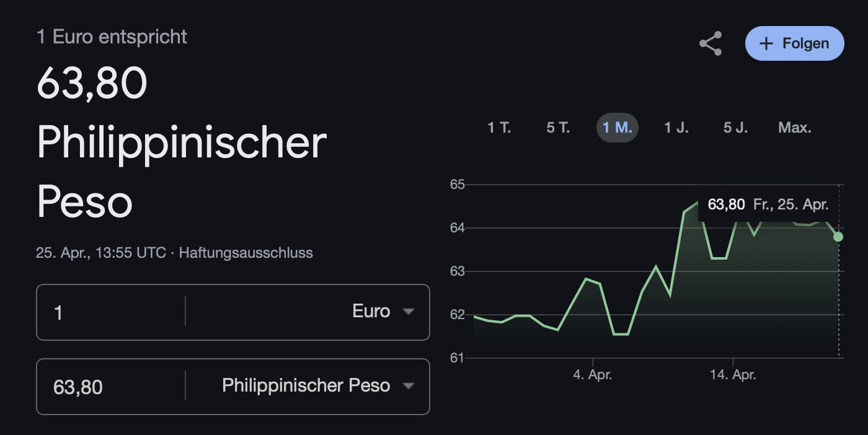Click the Euro amount input field
The height and width of the screenshot is (435, 868).
(112, 312)
